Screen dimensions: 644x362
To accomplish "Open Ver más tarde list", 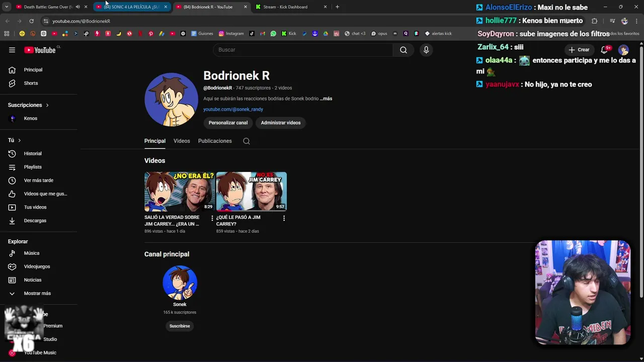I will [x=39, y=180].
